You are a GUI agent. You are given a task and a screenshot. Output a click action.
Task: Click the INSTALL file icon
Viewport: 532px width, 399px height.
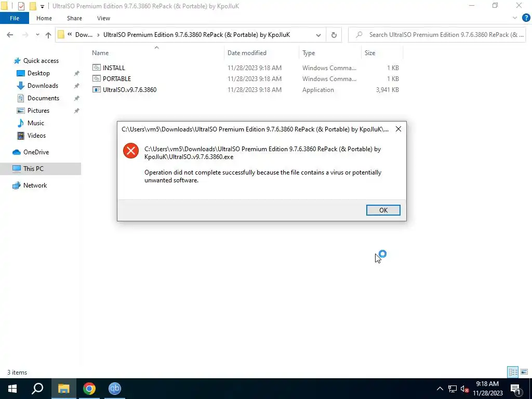[x=96, y=68]
